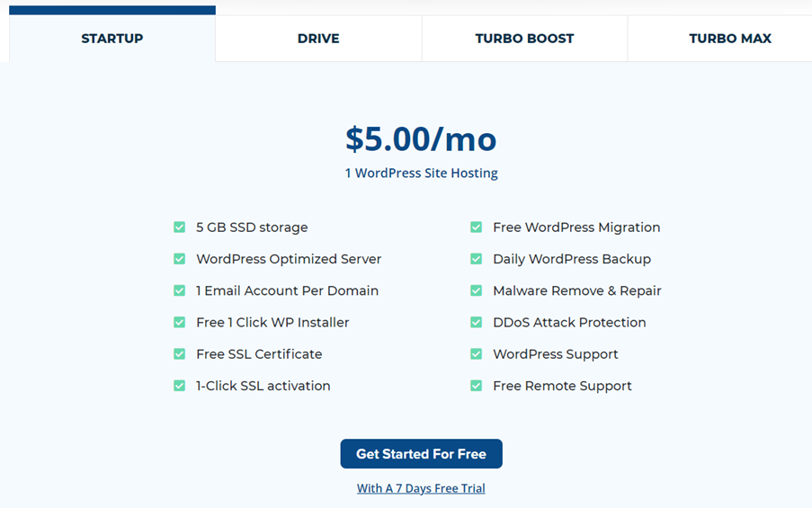Viewport: 812px width, 508px height.
Task: Switch to the DRIVE plan tab
Action: (318, 39)
